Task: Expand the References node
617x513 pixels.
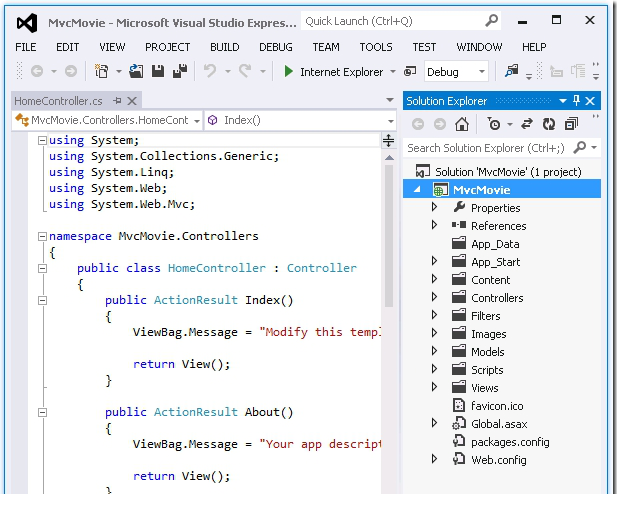Action: click(x=434, y=225)
